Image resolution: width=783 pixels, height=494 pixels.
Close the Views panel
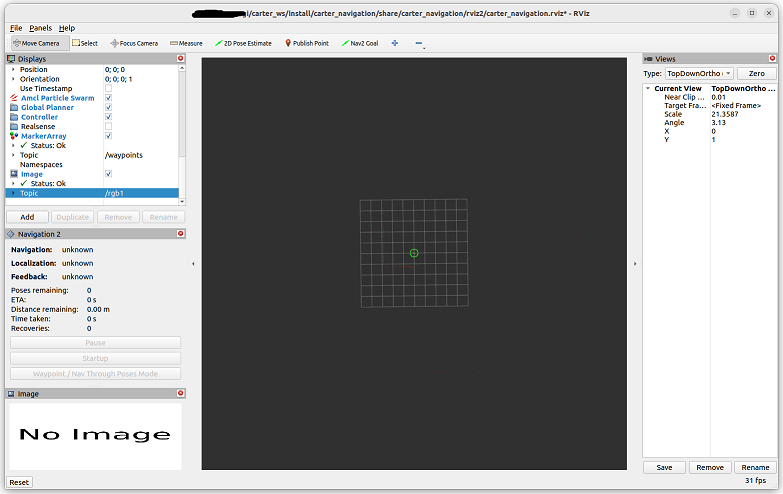pyautogui.click(x=773, y=58)
